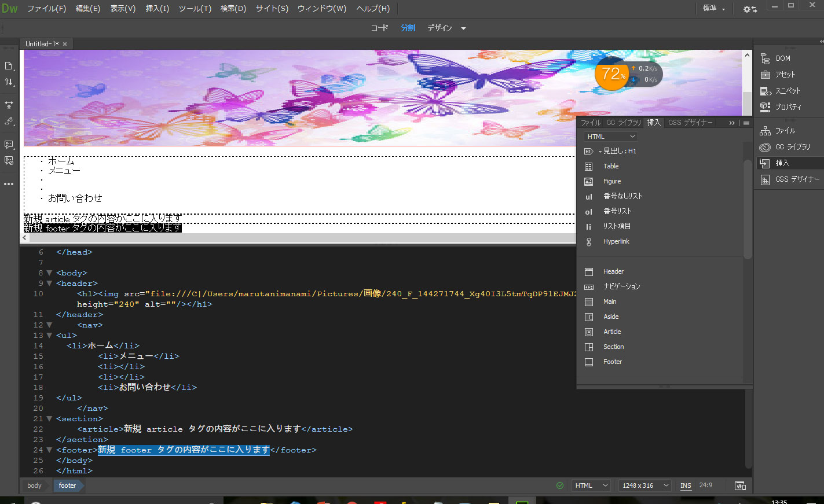Insert a Hyperlink from the insert panel

[616, 241]
